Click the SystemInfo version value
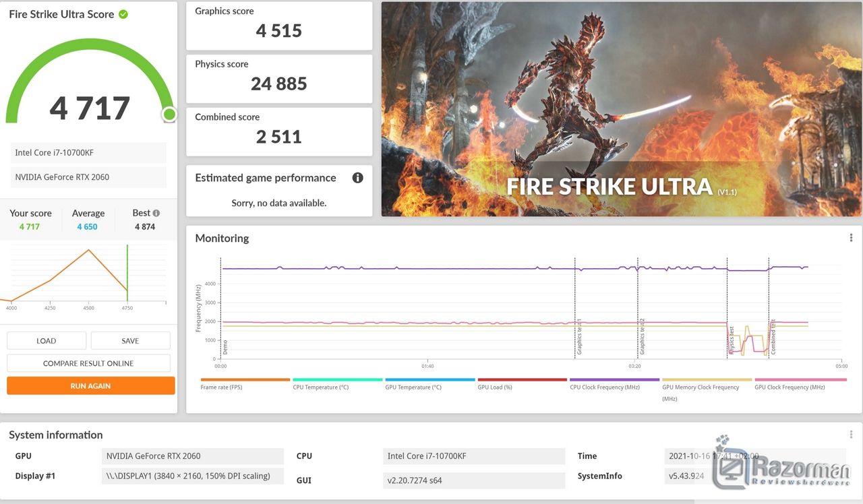 (755, 476)
